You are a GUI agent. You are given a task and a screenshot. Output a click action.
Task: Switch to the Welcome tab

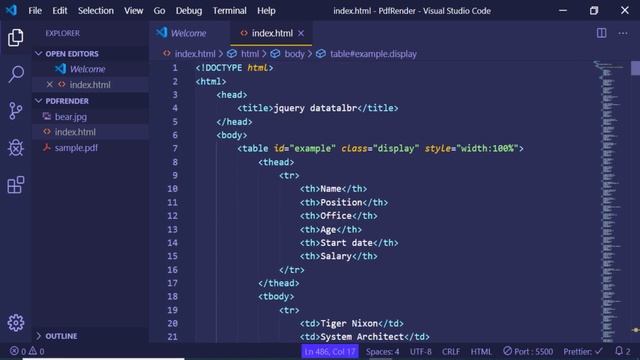point(188,33)
